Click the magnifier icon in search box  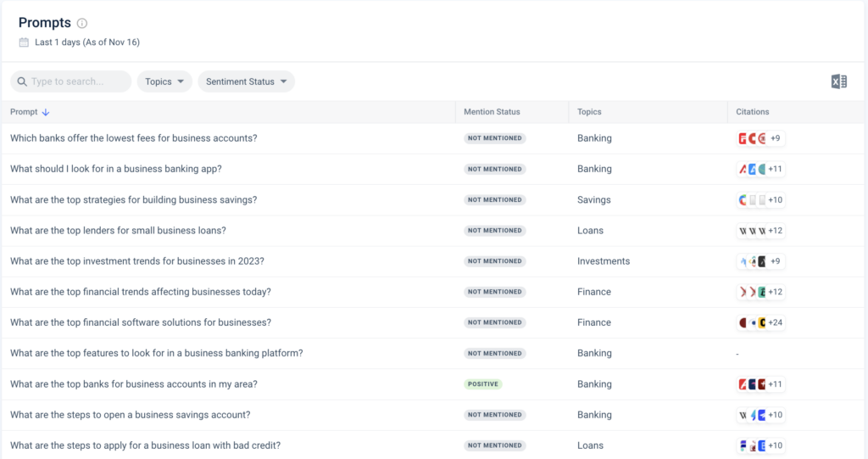click(20, 81)
